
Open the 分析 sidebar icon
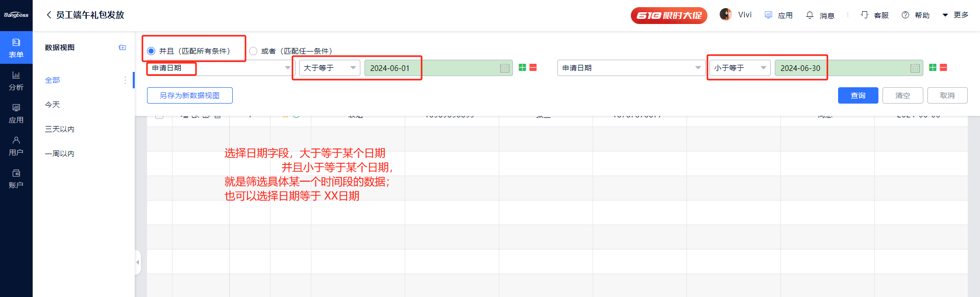click(16, 81)
